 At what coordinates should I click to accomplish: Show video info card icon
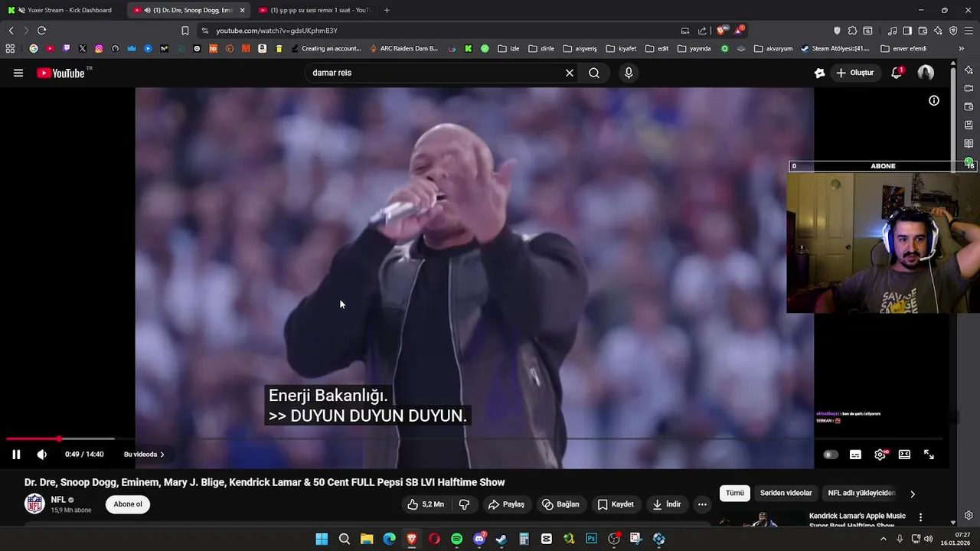[934, 100]
